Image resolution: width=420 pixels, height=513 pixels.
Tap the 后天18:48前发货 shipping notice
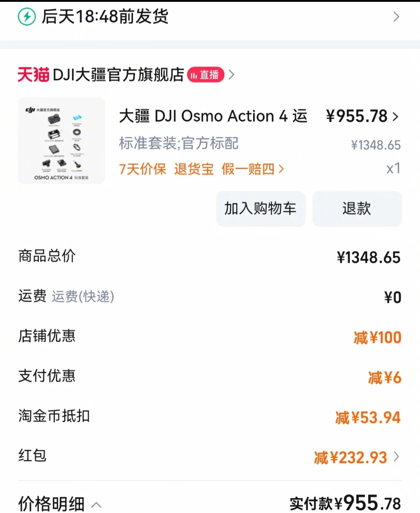105,17
